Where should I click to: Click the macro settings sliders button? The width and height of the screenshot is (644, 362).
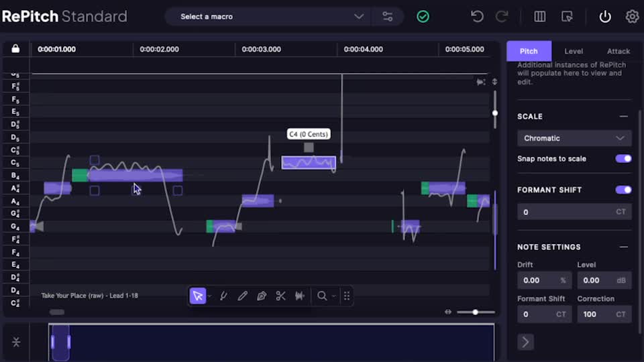coord(388,17)
